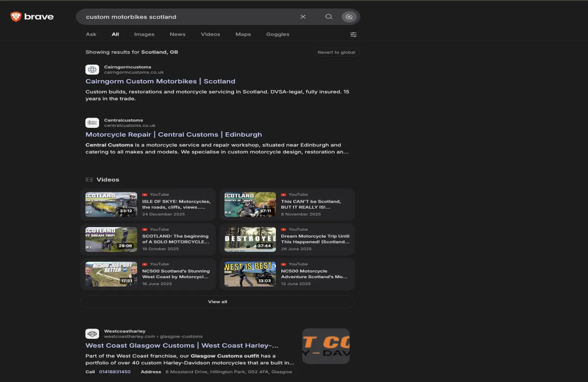Click the phone number 01418831450
The height and width of the screenshot is (382, 588).
(x=115, y=372)
